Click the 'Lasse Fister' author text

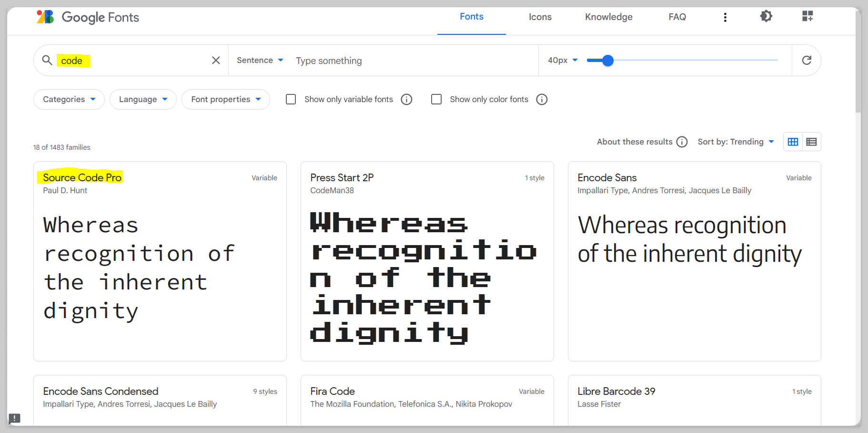[x=599, y=404]
